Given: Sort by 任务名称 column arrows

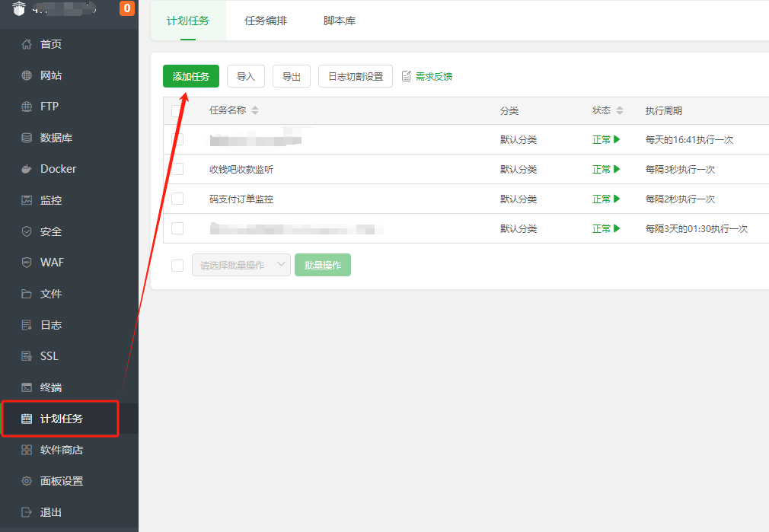Looking at the screenshot, I should pos(255,110).
